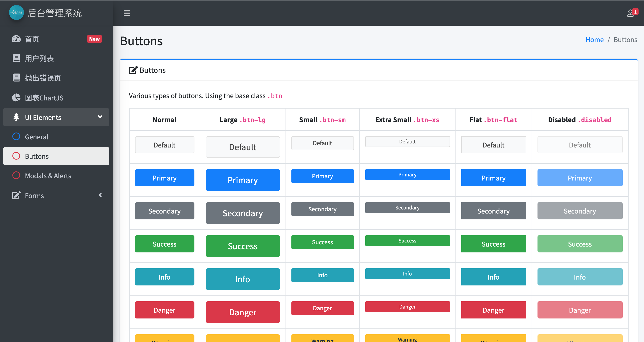Open the 用户列表 menu entry
This screenshot has height=342, width=644.
(x=39, y=58)
